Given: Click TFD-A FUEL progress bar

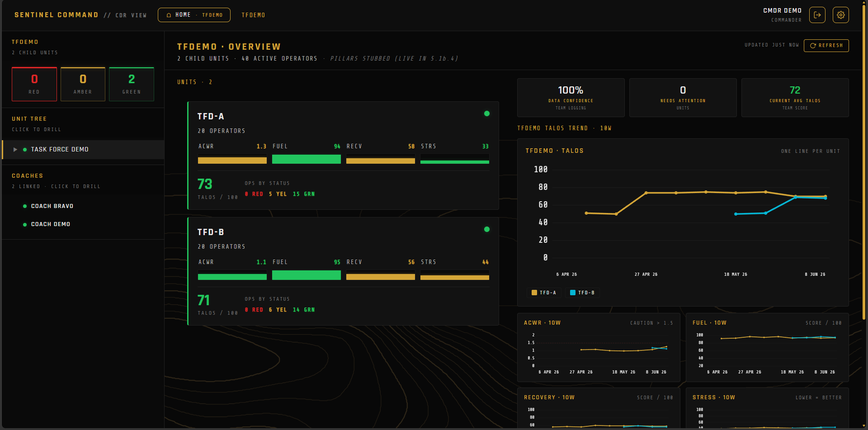Looking at the screenshot, I should pyautogui.click(x=307, y=159).
